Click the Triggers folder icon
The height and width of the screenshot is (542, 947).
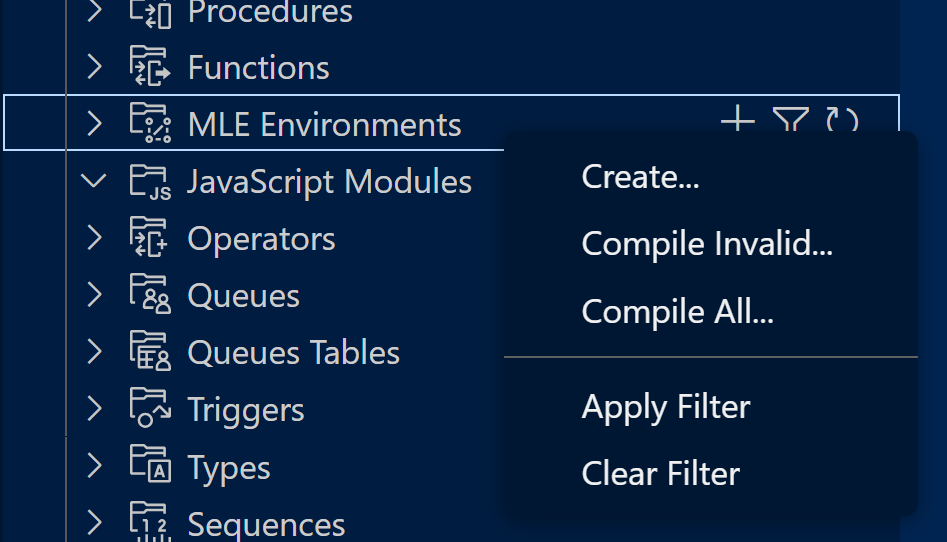pyautogui.click(x=150, y=409)
